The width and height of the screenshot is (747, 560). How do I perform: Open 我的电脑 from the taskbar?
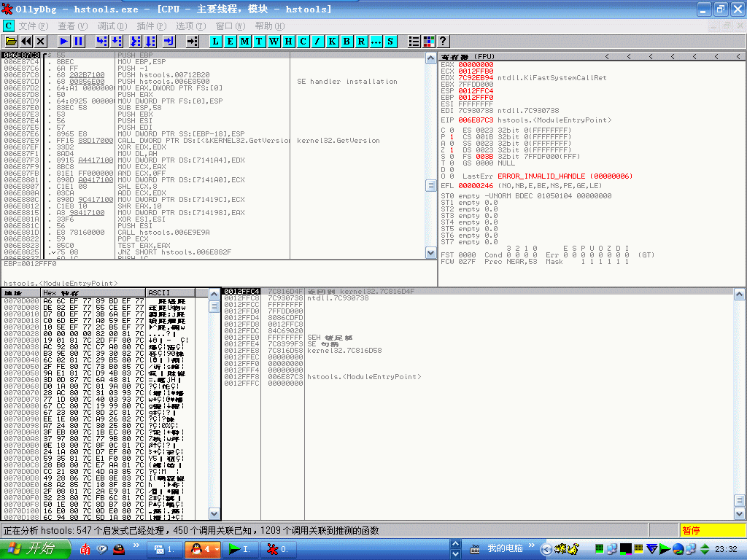click(x=505, y=548)
